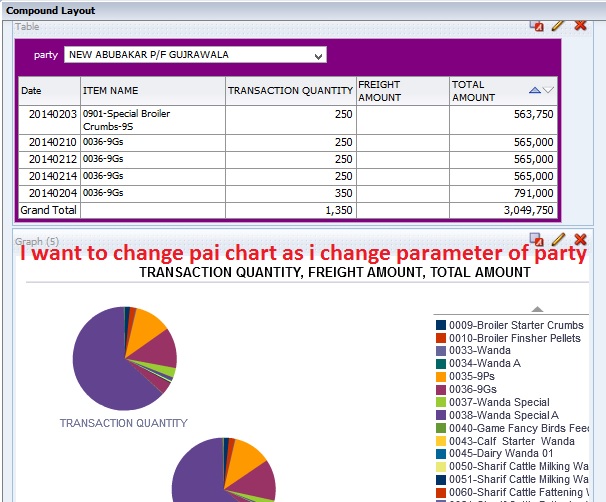Sort TOTAL AMOUNT descending with down triangle
Image resolution: width=606 pixels, height=502 pixels.
point(548,90)
